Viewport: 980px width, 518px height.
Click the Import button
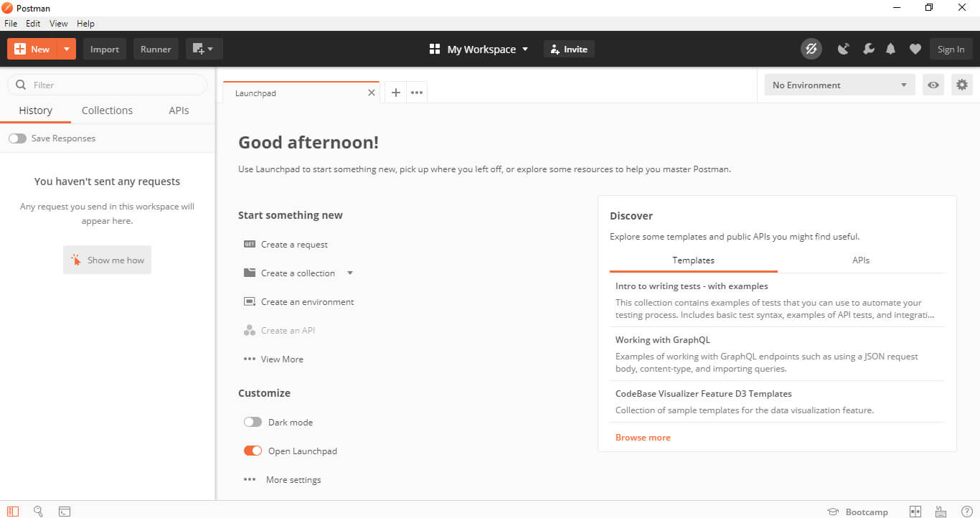tap(104, 49)
